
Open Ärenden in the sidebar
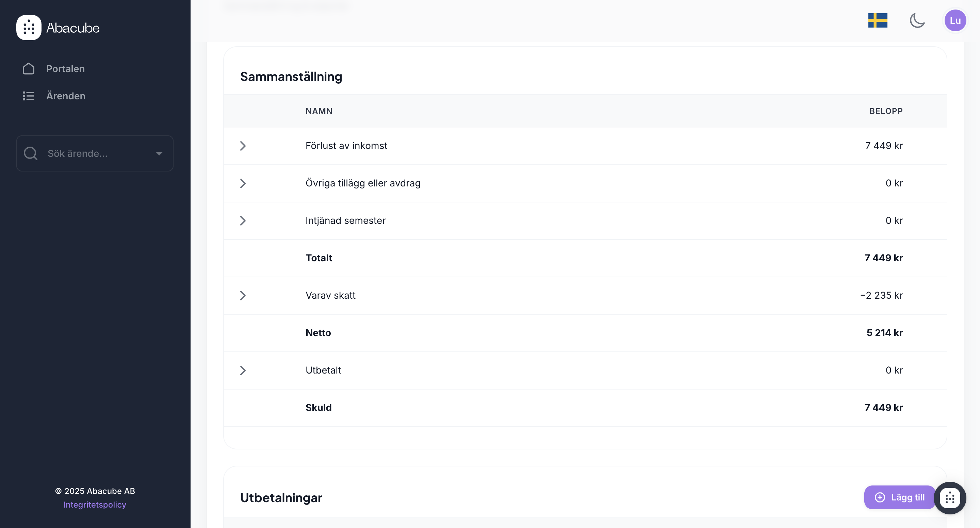click(x=66, y=96)
